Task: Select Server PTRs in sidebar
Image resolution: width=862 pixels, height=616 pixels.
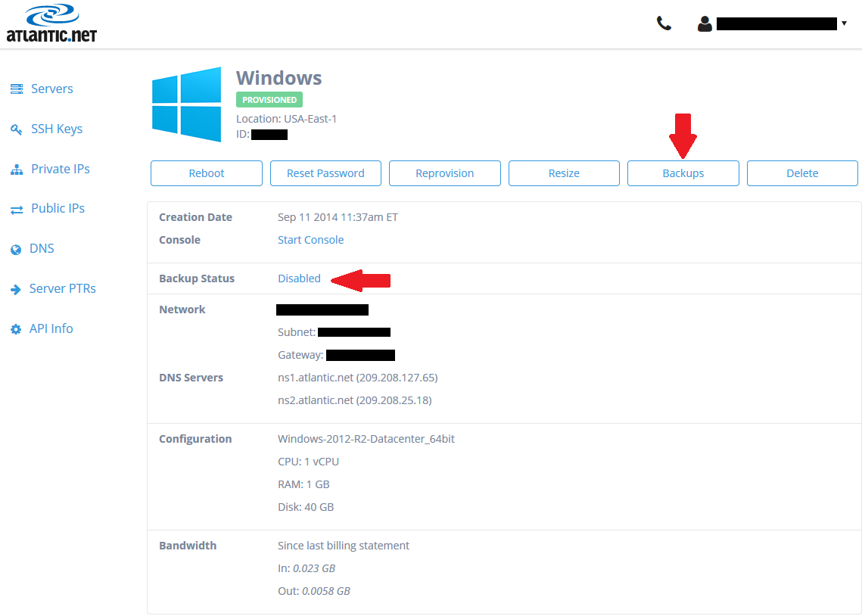Action: point(63,289)
